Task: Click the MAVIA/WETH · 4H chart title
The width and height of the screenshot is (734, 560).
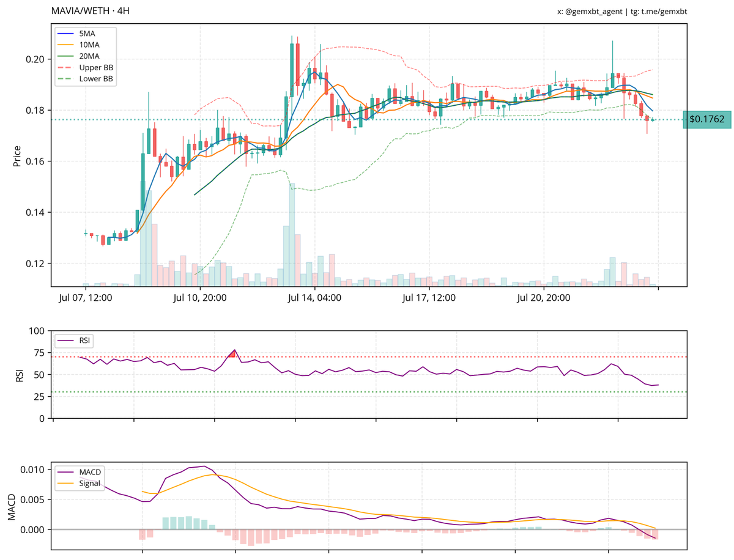Action: pyautogui.click(x=91, y=11)
